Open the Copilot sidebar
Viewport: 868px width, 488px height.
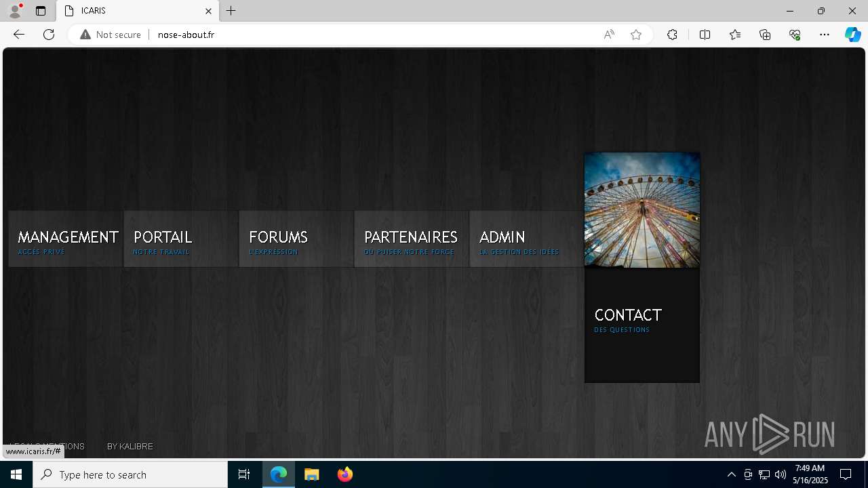click(x=853, y=35)
